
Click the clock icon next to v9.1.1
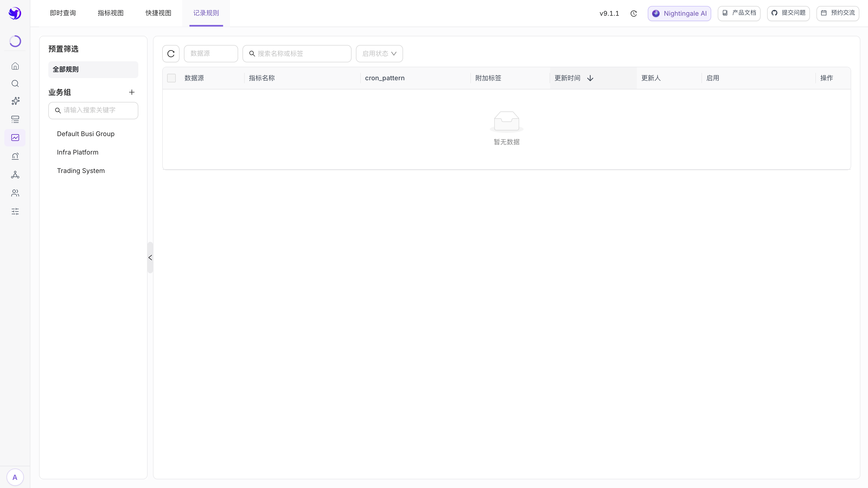click(x=633, y=14)
